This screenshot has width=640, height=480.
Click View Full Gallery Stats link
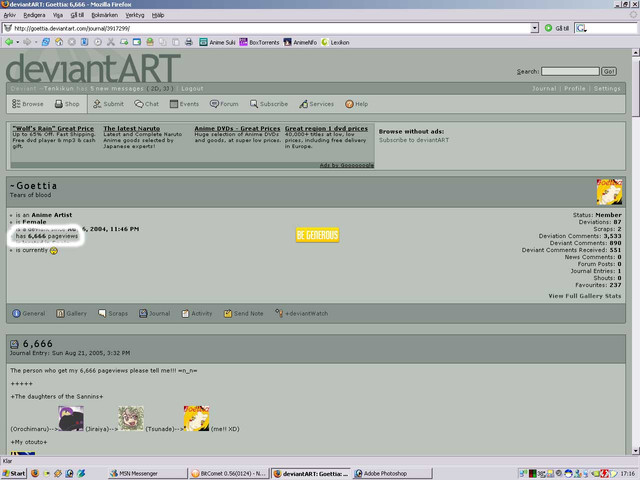584,296
